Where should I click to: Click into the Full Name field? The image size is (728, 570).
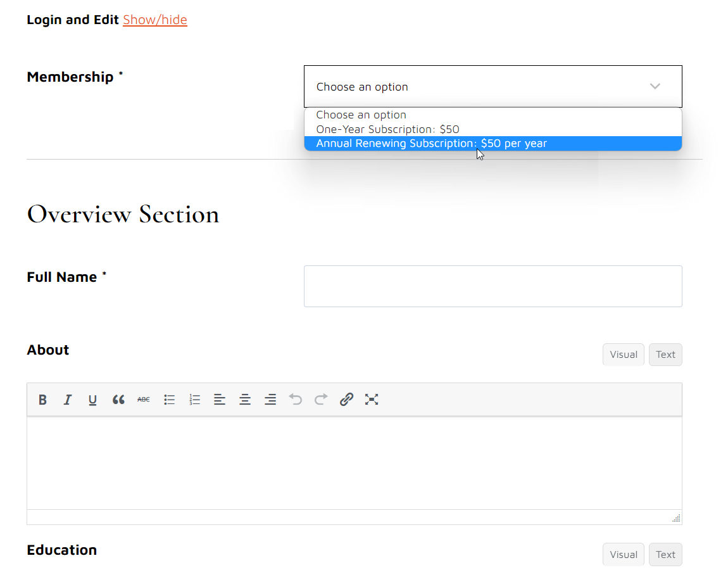[493, 286]
